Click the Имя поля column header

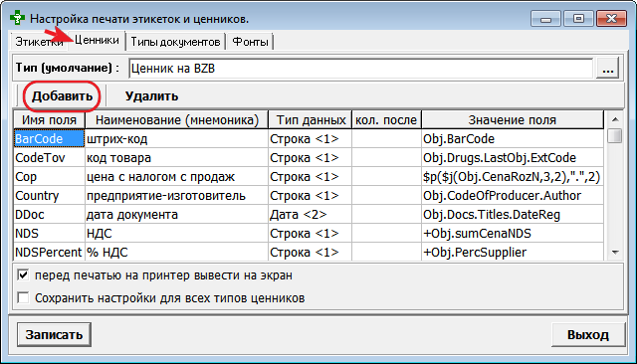49,120
